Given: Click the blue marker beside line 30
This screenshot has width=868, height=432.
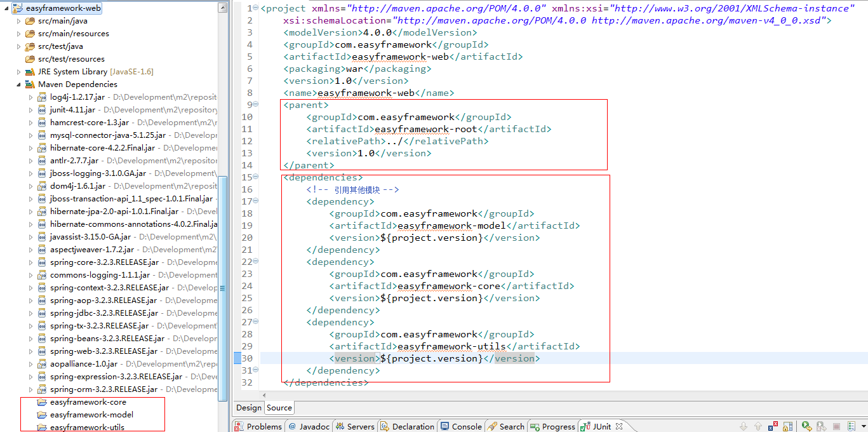Looking at the screenshot, I should coord(237,358).
